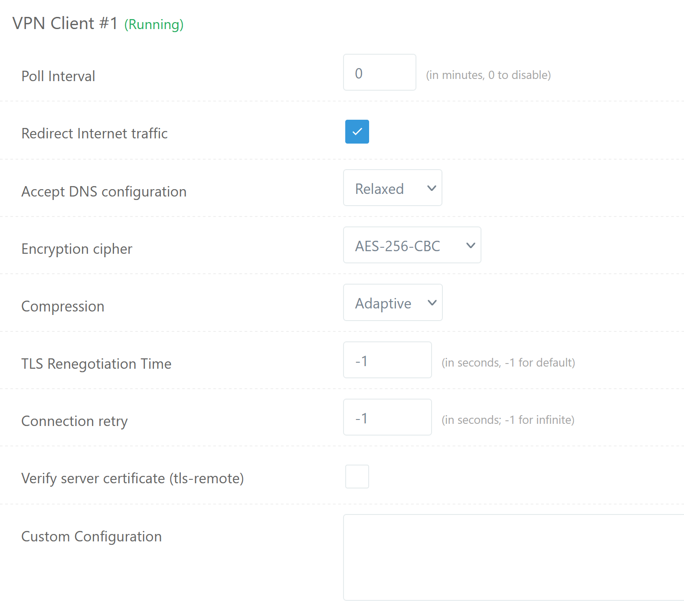Open the Accept DNS configuration dropdown
This screenshot has height=616, width=684.
click(x=393, y=188)
